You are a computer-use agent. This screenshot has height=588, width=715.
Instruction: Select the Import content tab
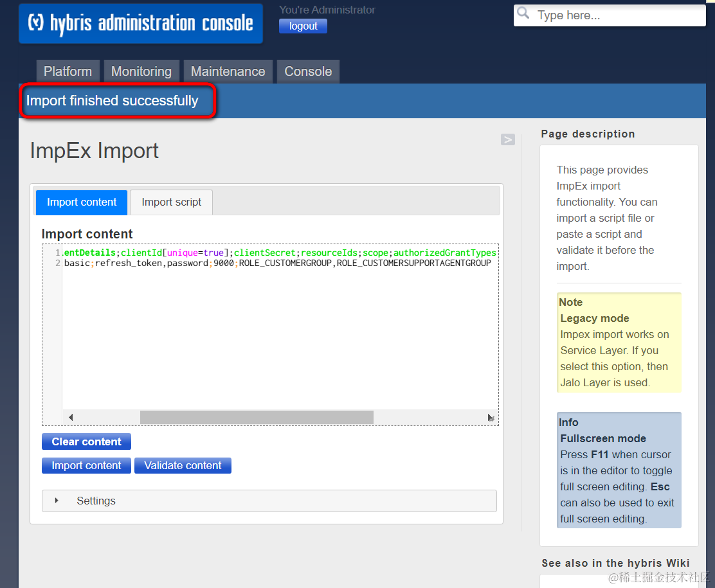[82, 202]
